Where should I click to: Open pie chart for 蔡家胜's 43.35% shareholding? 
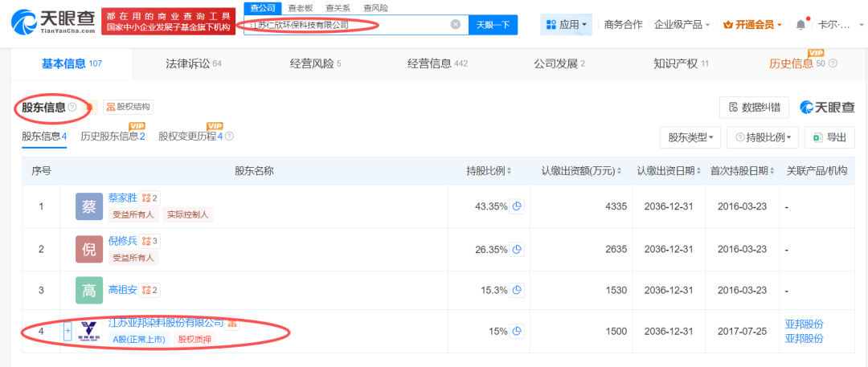(x=518, y=206)
